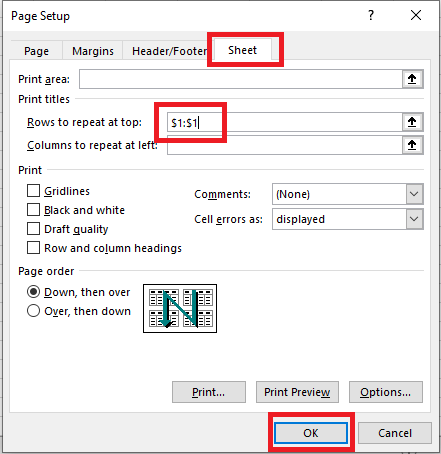
Task: Collapse dialog via Print area range icon
Action: (x=412, y=79)
